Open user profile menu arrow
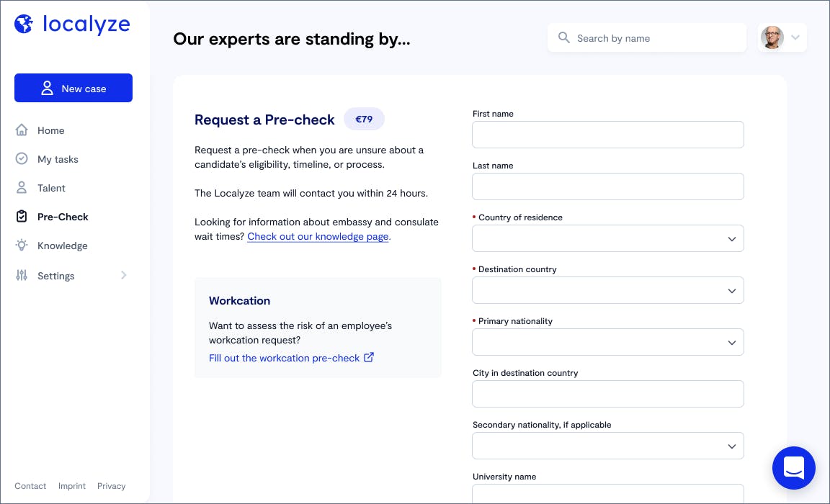This screenshot has height=504, width=830. click(x=795, y=37)
